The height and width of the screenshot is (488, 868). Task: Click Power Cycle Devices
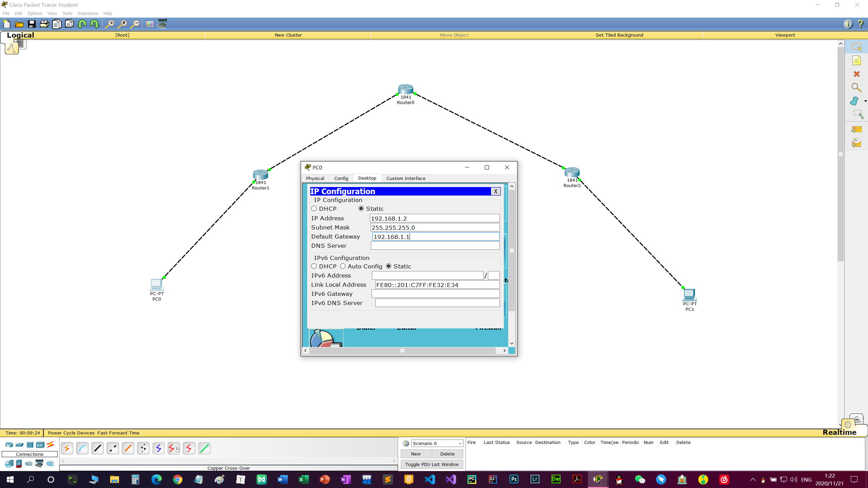[71, 433]
